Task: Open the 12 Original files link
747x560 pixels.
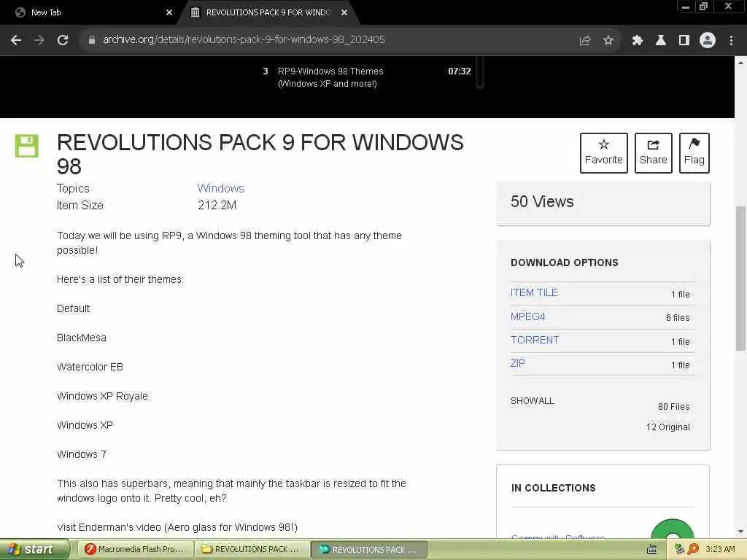Action: pyautogui.click(x=668, y=427)
